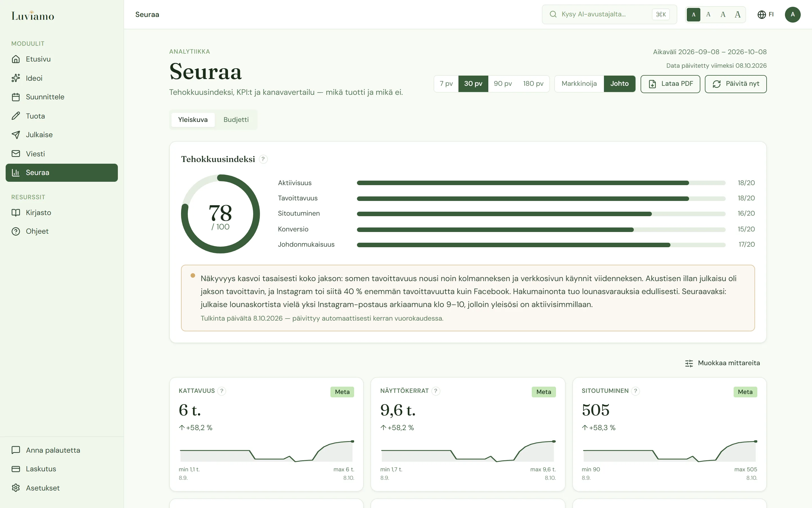The height and width of the screenshot is (508, 812).
Task: Click the Viesti envelope icon
Action: pos(16,154)
